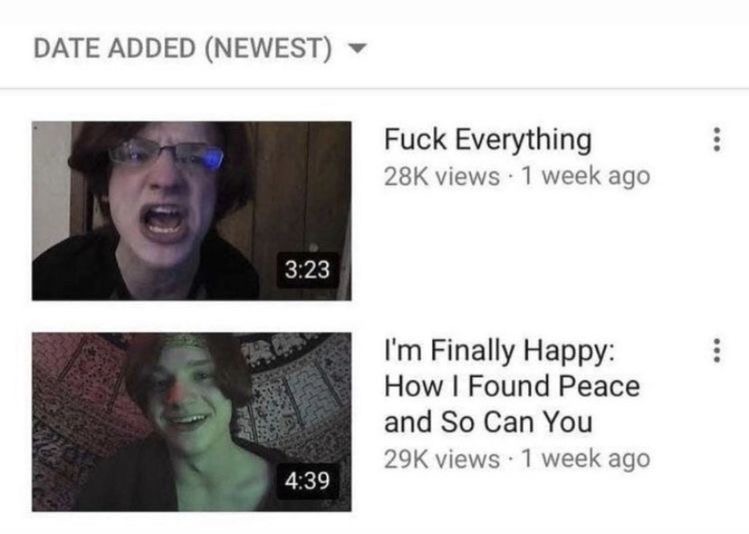
Task: Click the and So Can You title line
Action: [488, 422]
